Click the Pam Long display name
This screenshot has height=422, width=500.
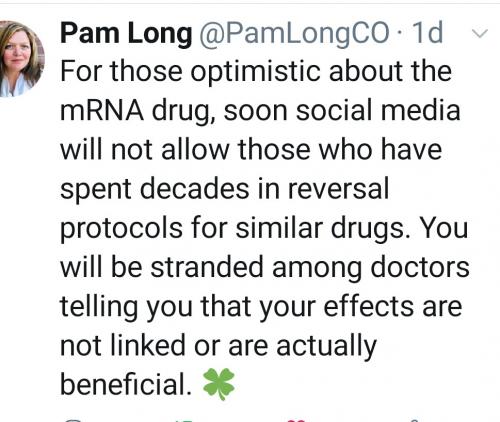[126, 33]
